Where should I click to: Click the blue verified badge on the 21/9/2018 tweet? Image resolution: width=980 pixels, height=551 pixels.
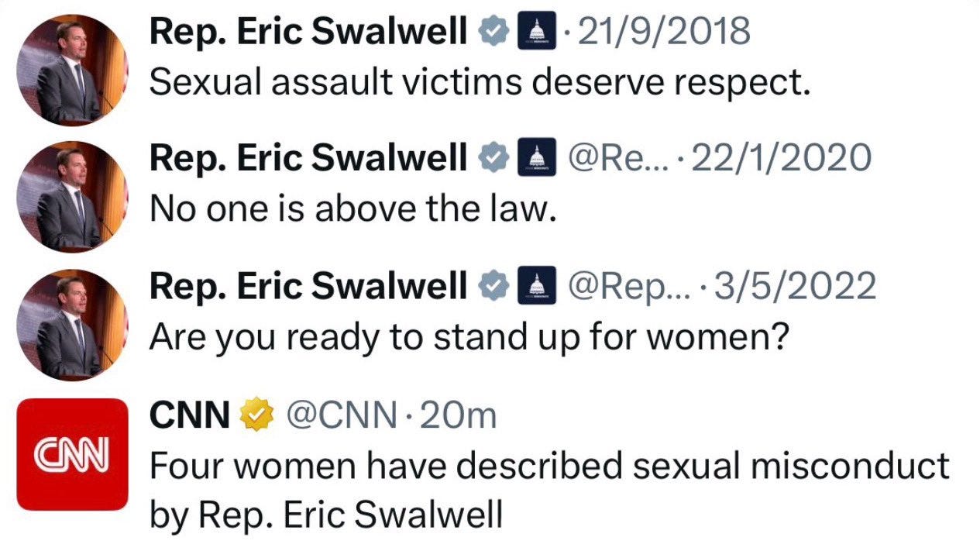point(493,33)
